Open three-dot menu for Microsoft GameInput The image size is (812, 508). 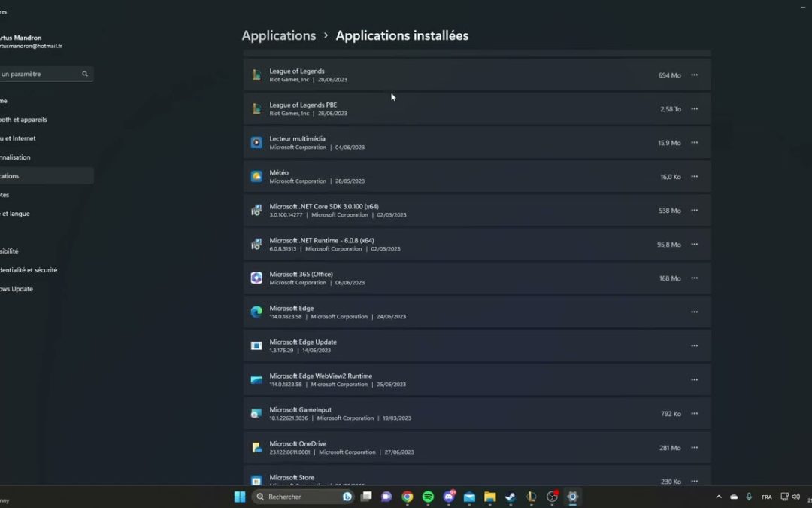[694, 414]
